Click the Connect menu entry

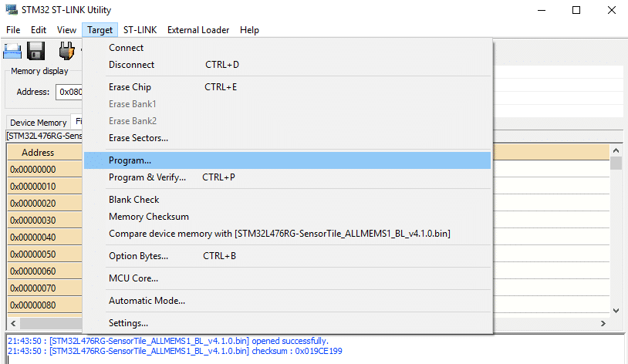click(x=126, y=48)
